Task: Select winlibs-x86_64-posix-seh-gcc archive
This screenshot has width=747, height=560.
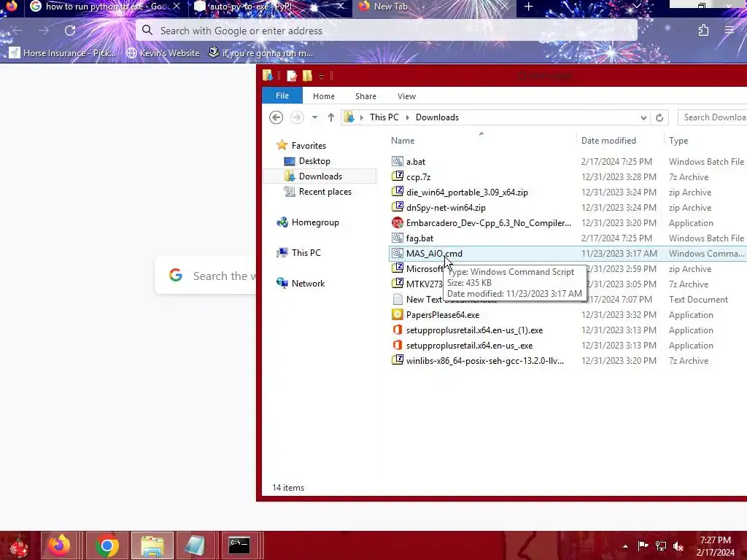Action: click(x=484, y=360)
